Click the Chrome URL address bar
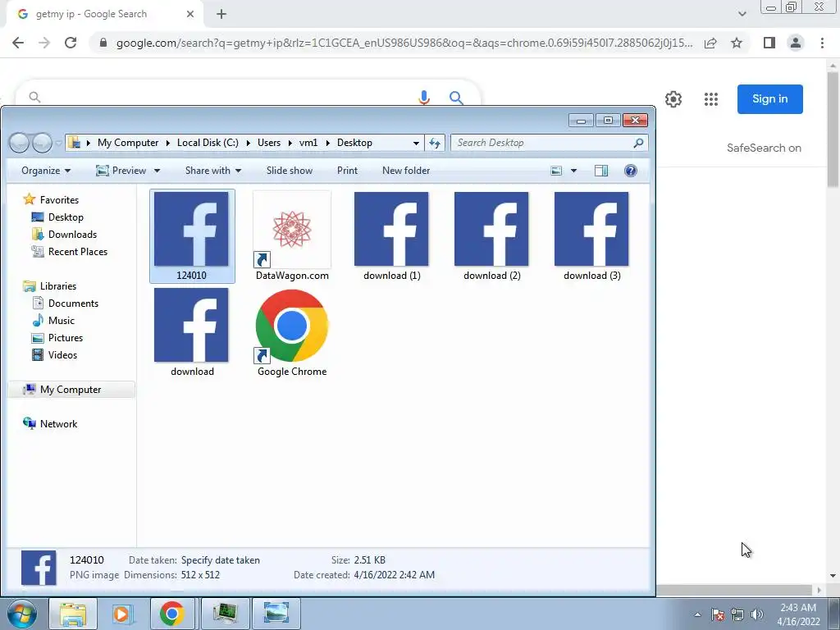840x630 pixels. point(404,43)
